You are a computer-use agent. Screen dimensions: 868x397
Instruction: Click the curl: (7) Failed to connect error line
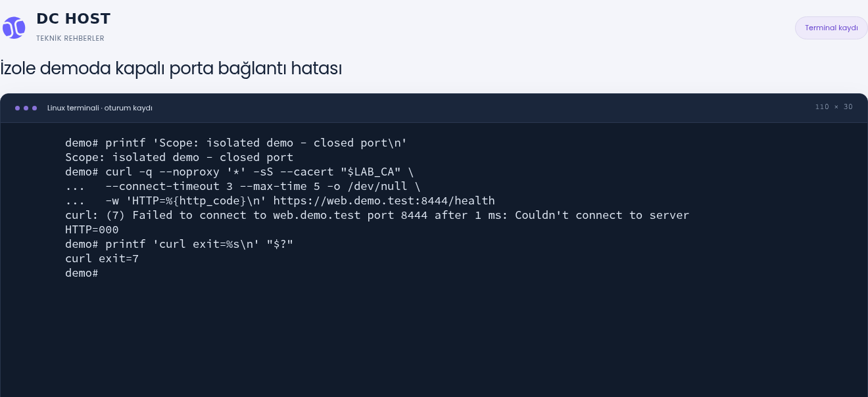click(x=377, y=215)
